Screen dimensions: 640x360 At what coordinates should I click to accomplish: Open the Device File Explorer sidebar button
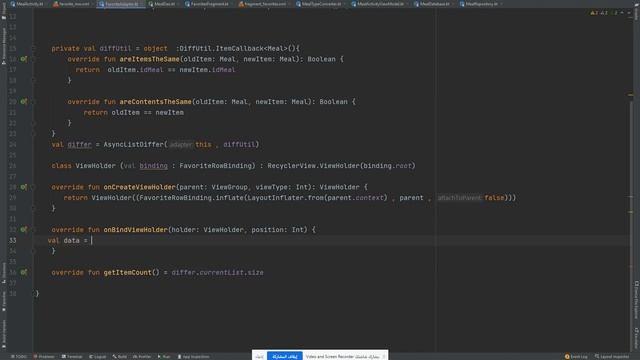click(636, 300)
